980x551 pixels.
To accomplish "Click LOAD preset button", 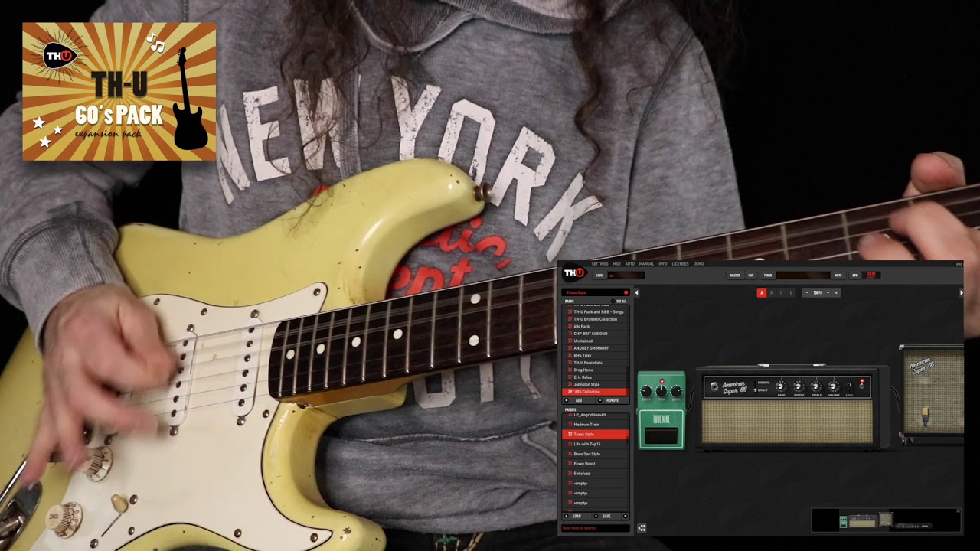I will (577, 516).
